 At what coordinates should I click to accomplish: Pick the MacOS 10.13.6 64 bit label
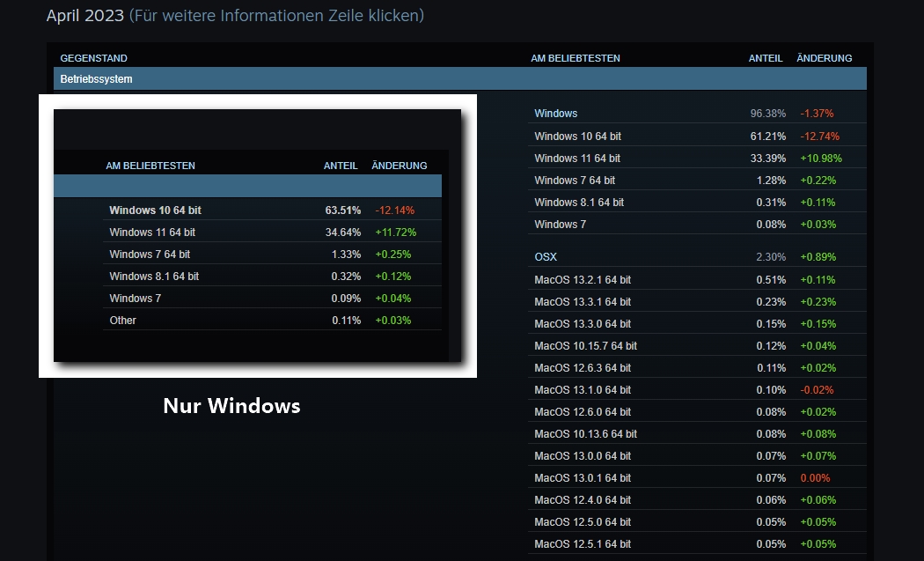[x=585, y=433]
